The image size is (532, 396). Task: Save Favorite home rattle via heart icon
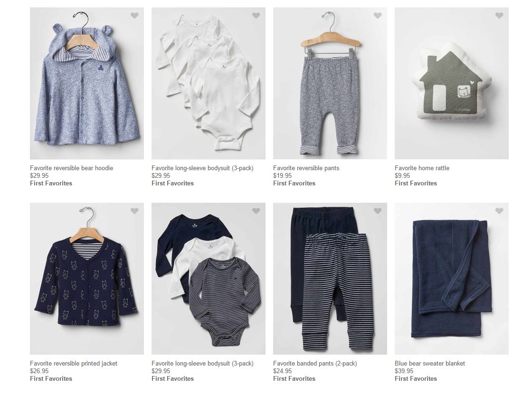click(x=499, y=16)
